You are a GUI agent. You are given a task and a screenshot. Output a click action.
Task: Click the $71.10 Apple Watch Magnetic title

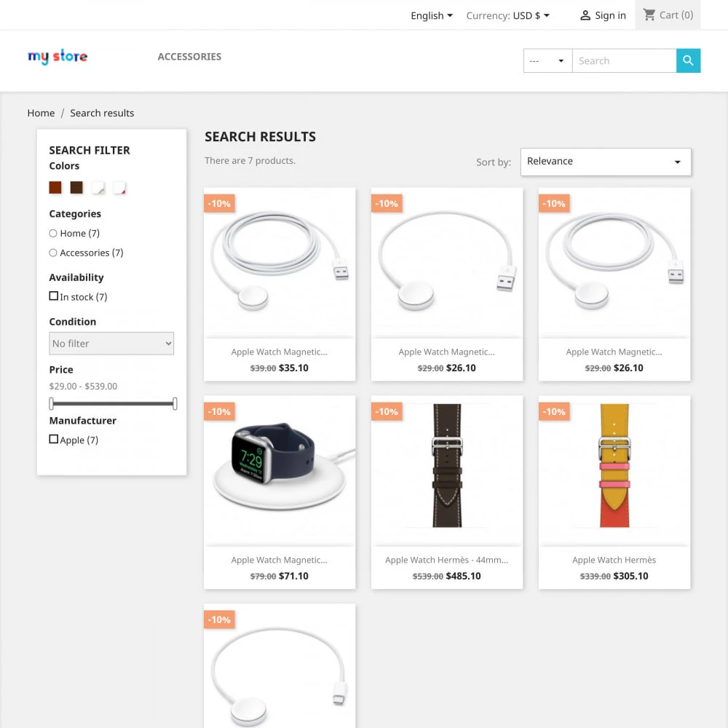click(280, 560)
